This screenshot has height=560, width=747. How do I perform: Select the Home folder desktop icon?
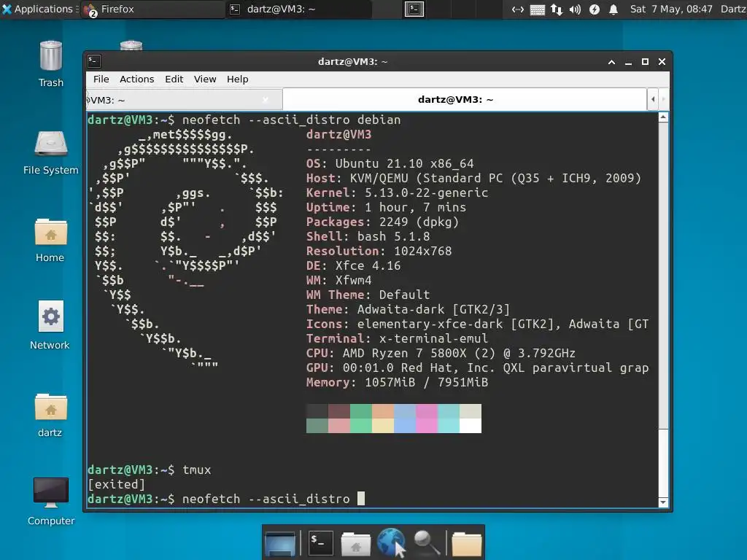(50, 241)
